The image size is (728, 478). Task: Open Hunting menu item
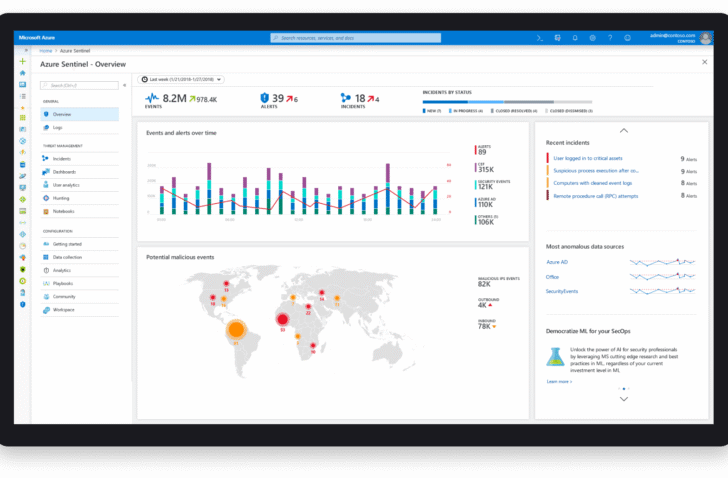(79, 198)
